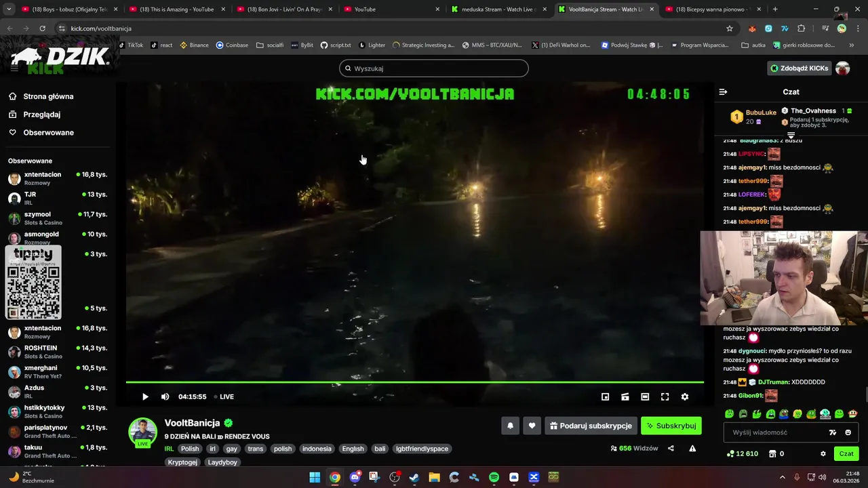Open TJR channel in followed list
Screen dimensions: 868x488
(58, 198)
